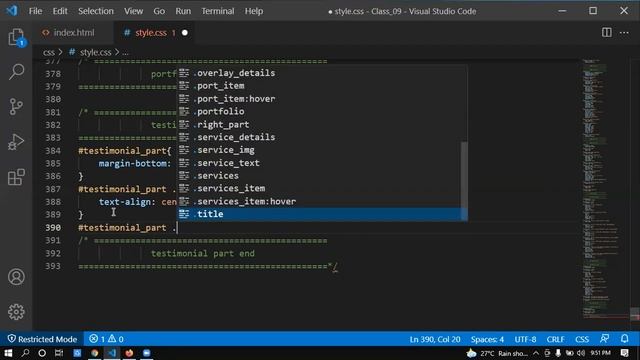Switch to Firefox on the taskbar
This screenshot has height=360, width=640.
tap(129, 353)
